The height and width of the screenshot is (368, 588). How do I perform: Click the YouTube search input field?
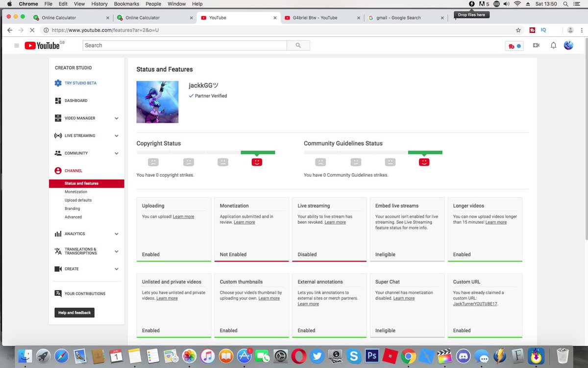coord(184,45)
